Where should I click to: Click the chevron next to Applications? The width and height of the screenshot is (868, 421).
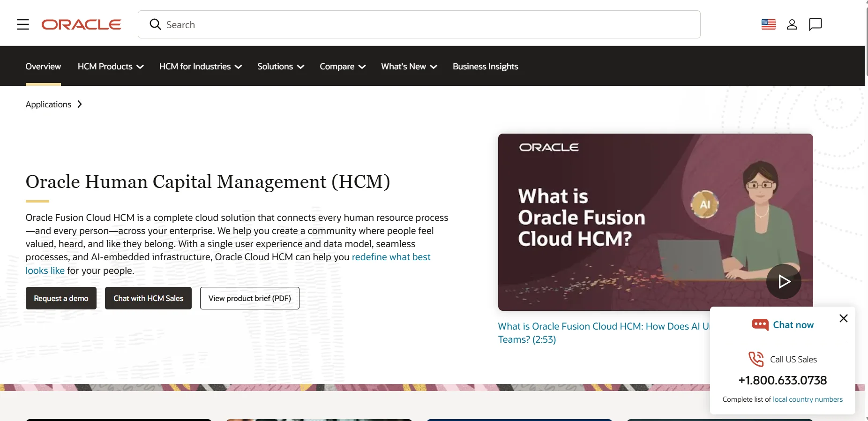pos(80,104)
